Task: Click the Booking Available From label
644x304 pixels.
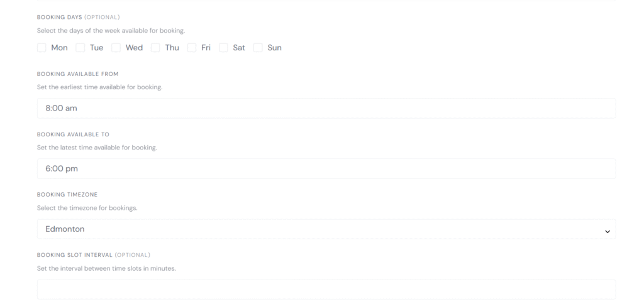Action: coord(77,74)
